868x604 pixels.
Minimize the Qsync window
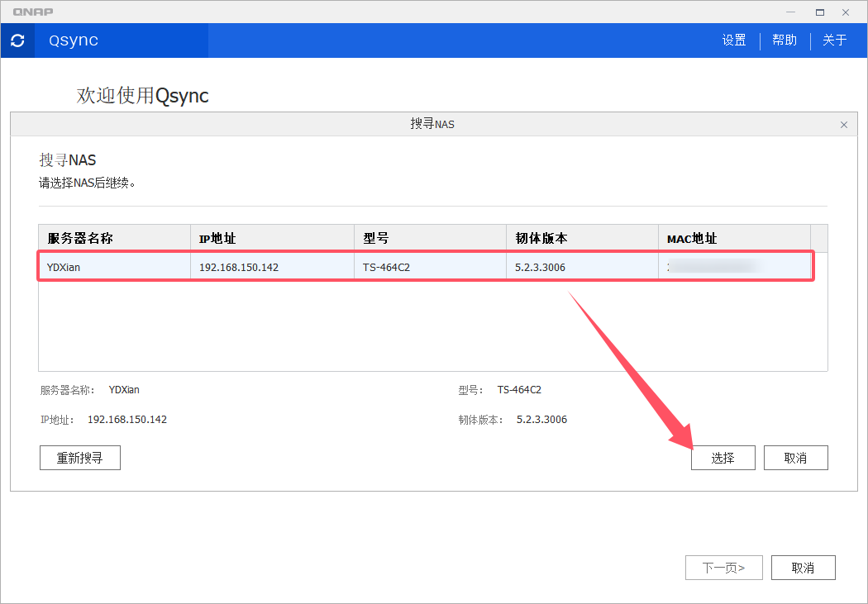[790, 12]
